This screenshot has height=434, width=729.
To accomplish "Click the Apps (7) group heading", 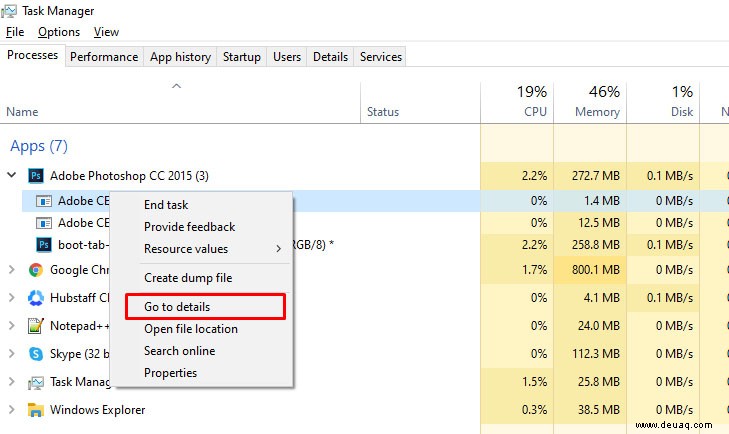I will point(39,146).
